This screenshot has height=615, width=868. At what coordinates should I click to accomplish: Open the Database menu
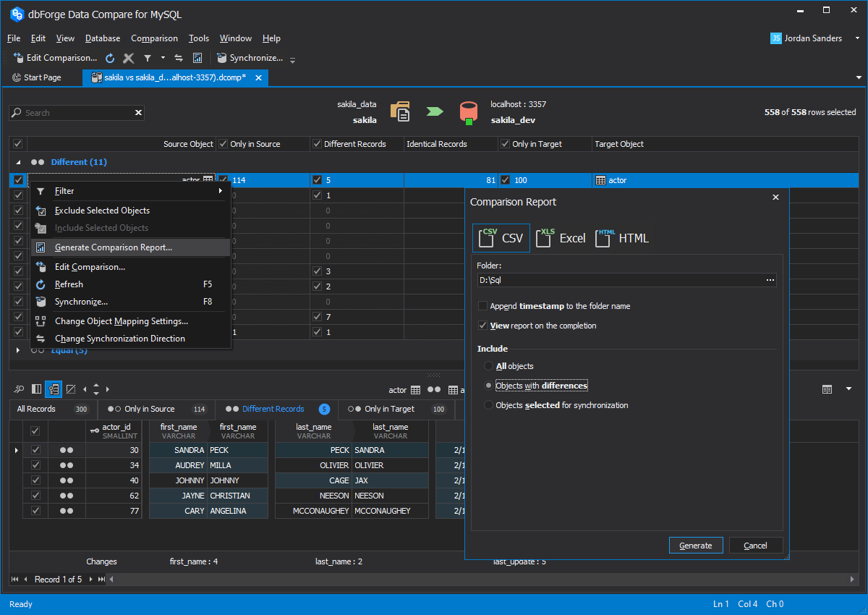pyautogui.click(x=103, y=38)
